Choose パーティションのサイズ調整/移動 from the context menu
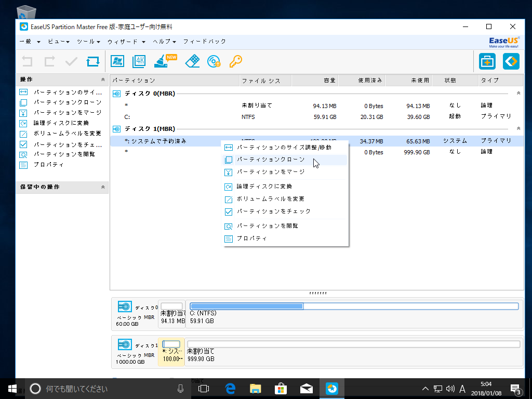 click(285, 147)
